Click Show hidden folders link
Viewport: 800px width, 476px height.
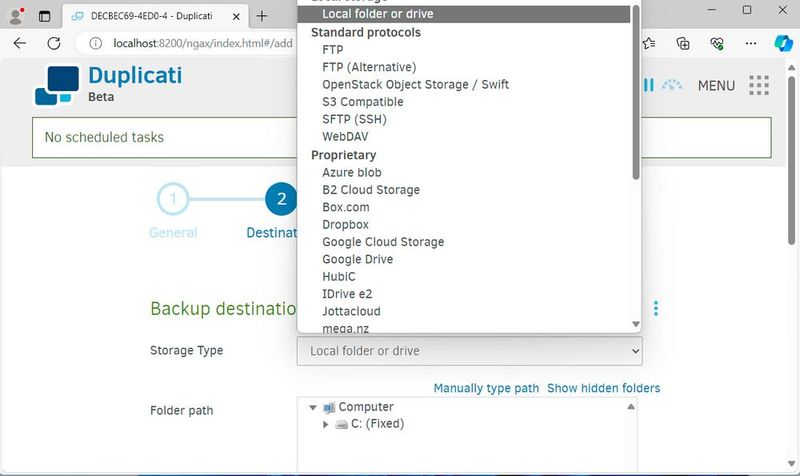[x=604, y=388]
